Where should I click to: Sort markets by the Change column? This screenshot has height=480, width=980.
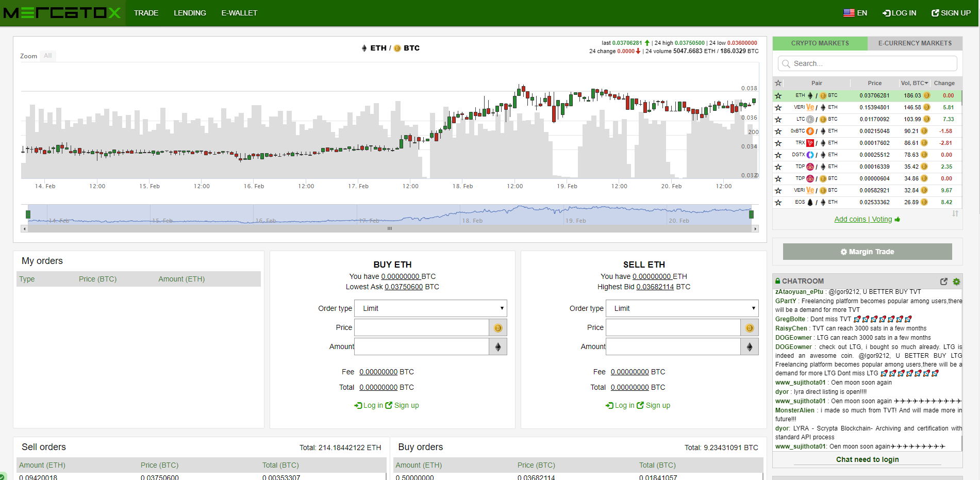pyautogui.click(x=944, y=83)
